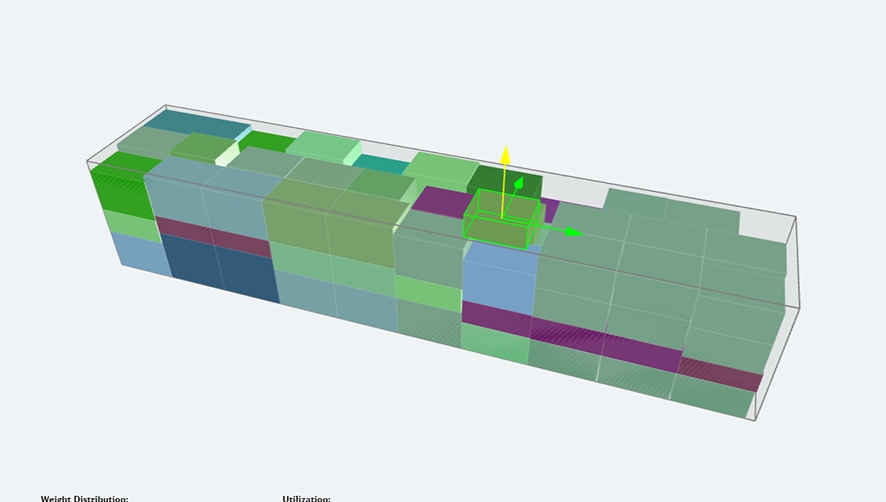
Task: Click the Weight Distribution label
Action: (84, 497)
